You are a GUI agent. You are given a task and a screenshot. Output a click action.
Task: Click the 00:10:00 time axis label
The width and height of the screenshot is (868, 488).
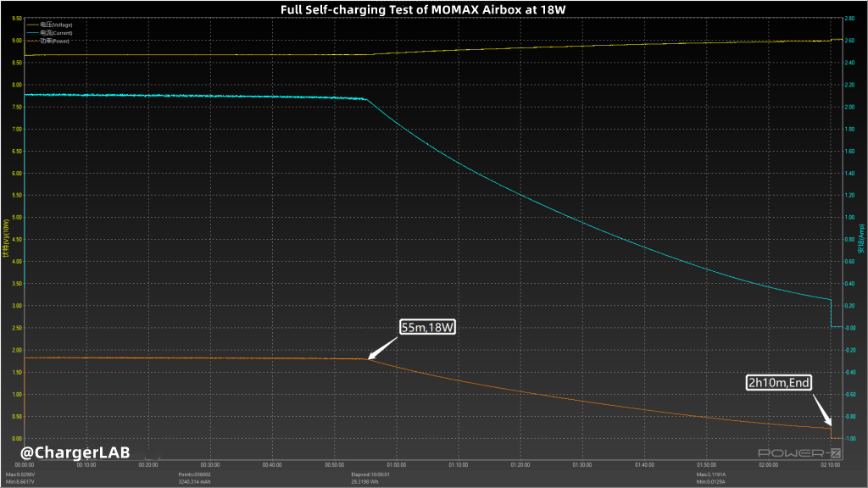pos(86,465)
